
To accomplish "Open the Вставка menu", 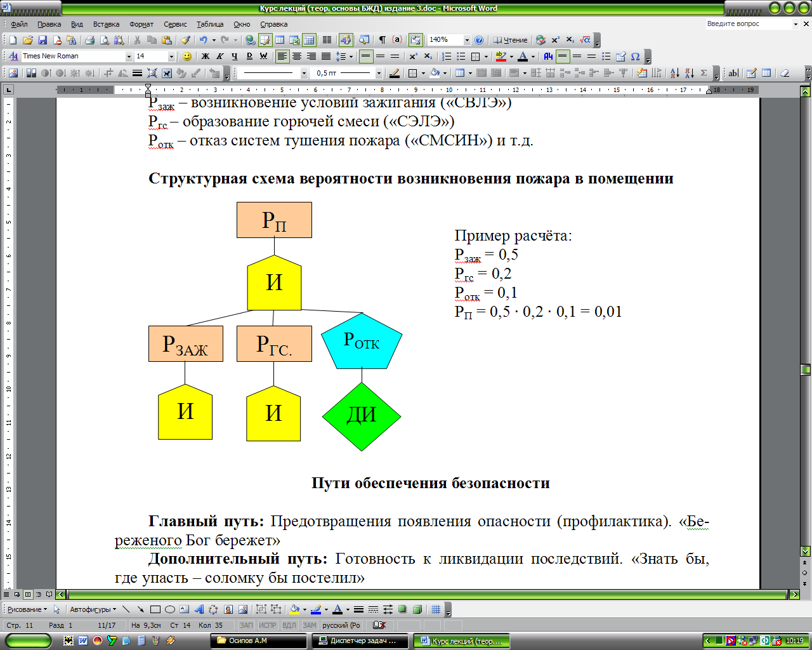I will [x=106, y=24].
